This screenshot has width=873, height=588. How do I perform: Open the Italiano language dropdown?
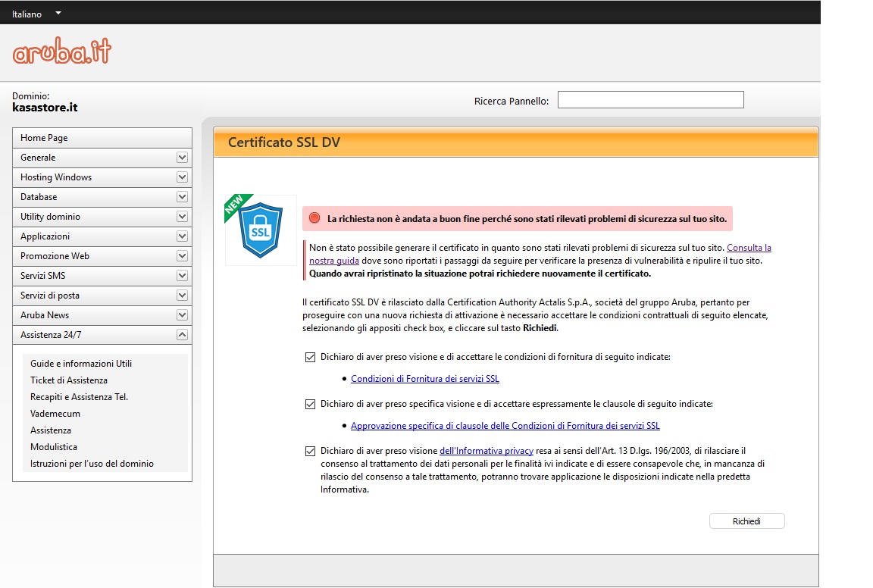tap(36, 14)
